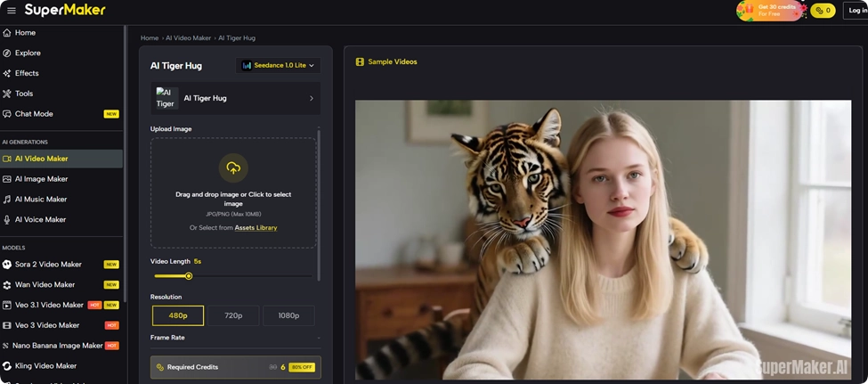The height and width of the screenshot is (384, 868).
Task: Click the Veo 3.1 Video Maker icon
Action: tap(6, 306)
